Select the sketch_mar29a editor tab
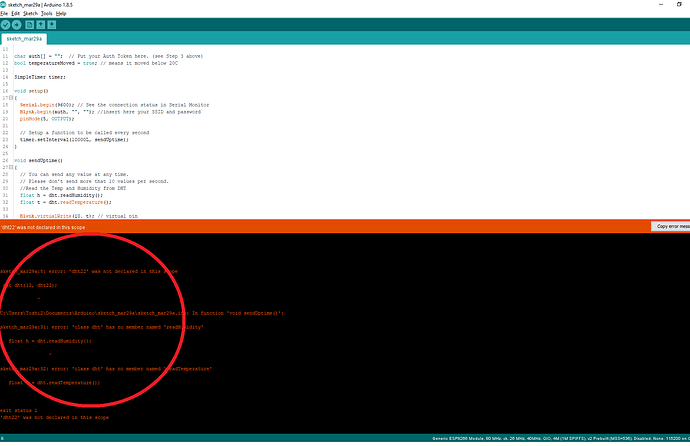Screen dimensions: 690x446 24,39
